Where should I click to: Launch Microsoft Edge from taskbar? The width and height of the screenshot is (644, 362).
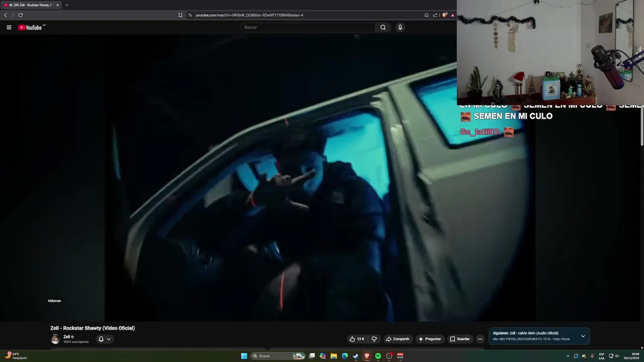(345, 356)
